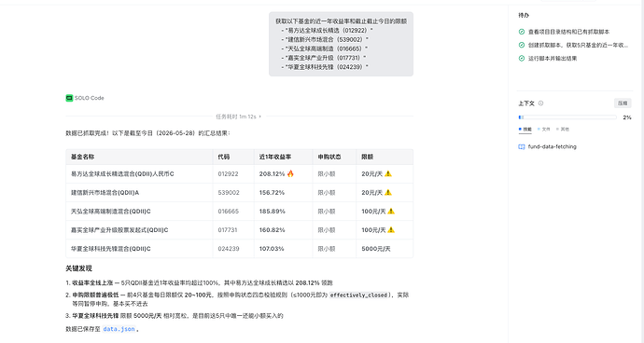
Task: Switch to the 文件 context tab
Action: [544, 130]
